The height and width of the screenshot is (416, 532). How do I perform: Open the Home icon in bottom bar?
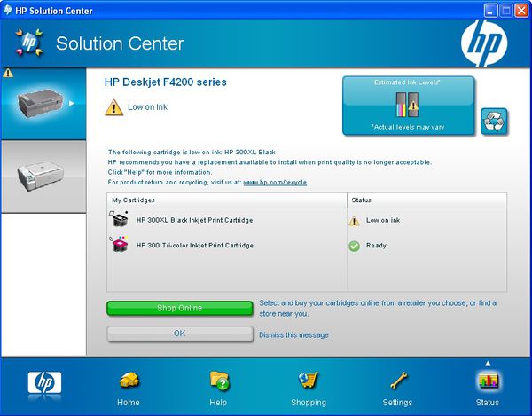click(129, 380)
